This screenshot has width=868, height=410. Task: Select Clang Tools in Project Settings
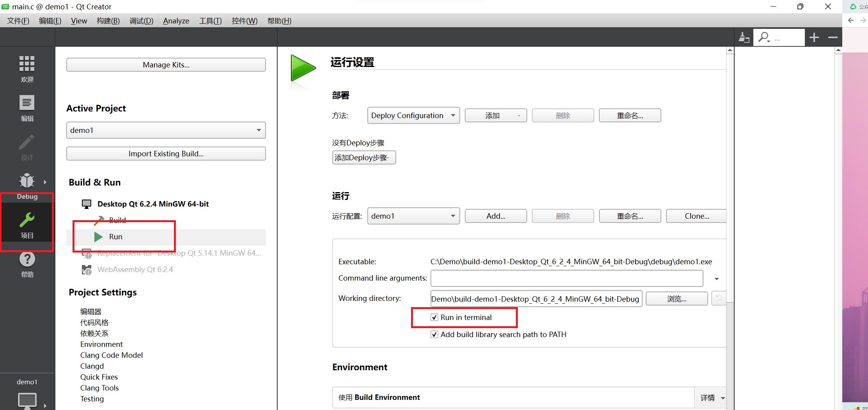pyautogui.click(x=99, y=388)
